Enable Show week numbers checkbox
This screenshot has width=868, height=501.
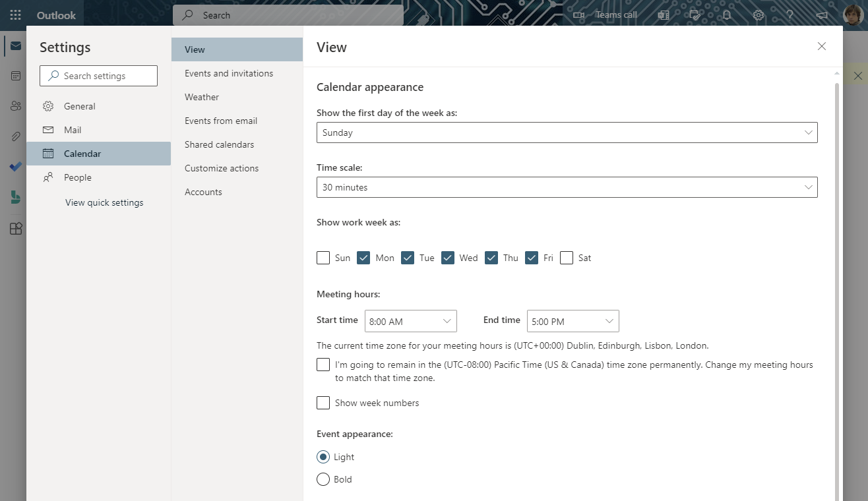(323, 403)
